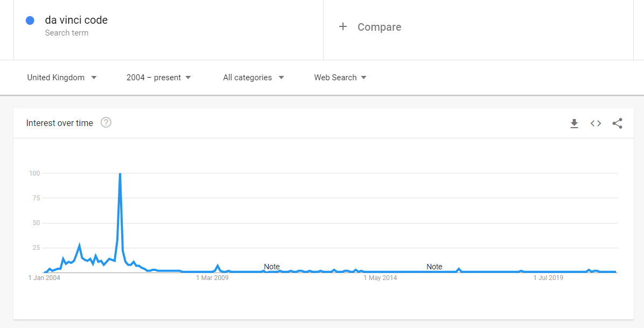The width and height of the screenshot is (644, 328).
Task: Open the All categories dropdown
Action: tap(254, 77)
